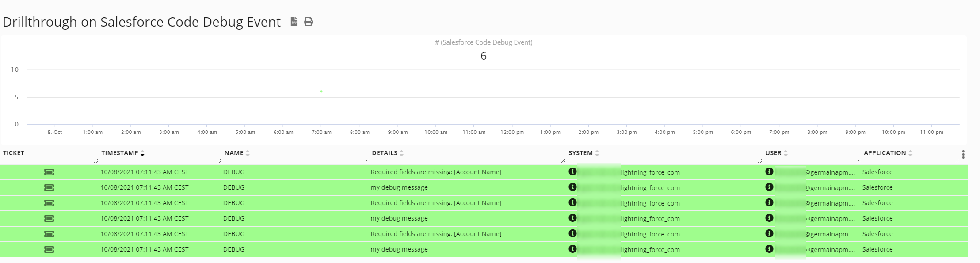Export the drillthrough as CSV file
980x263 pixels.
[x=294, y=22]
